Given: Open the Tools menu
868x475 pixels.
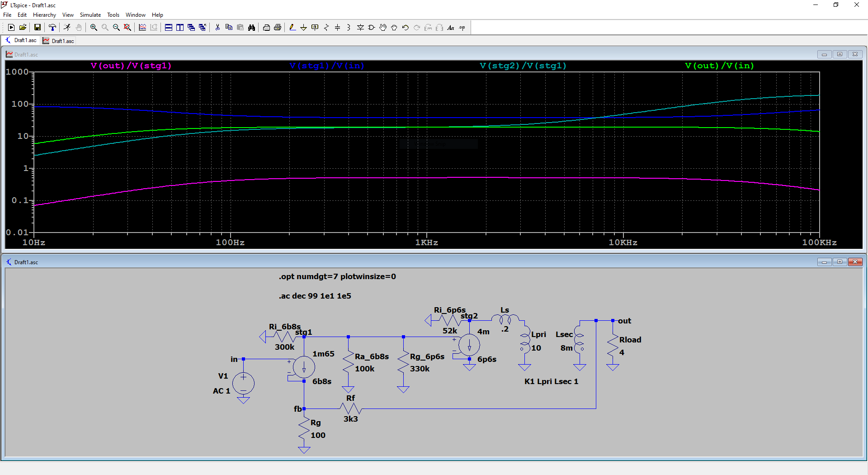Looking at the screenshot, I should (x=113, y=15).
